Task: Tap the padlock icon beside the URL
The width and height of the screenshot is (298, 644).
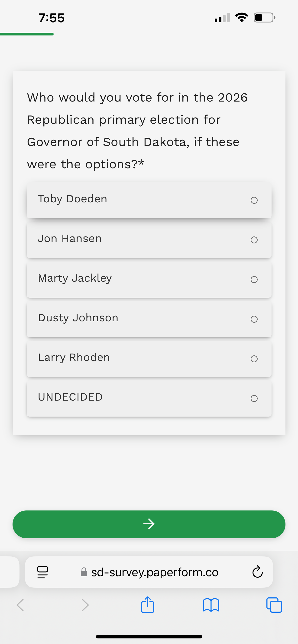Action: [x=84, y=572]
